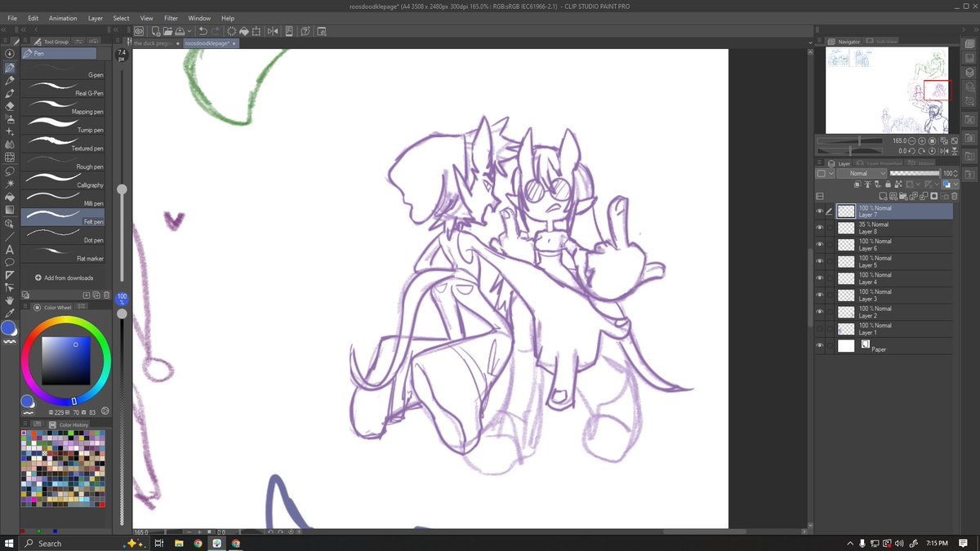Zoom in using the navigator plus icon
This screenshot has height=551, width=980.
coord(922,140)
